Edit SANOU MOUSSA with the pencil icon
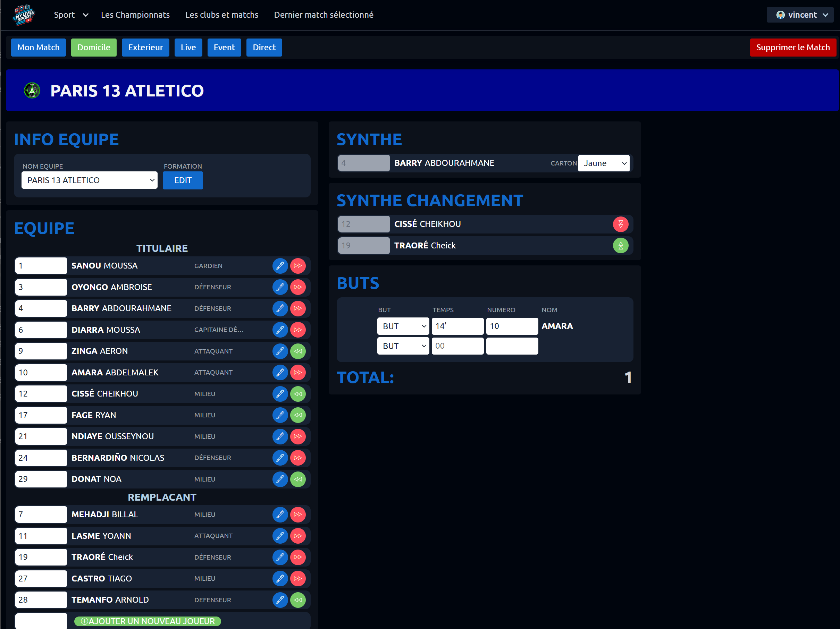 280,266
